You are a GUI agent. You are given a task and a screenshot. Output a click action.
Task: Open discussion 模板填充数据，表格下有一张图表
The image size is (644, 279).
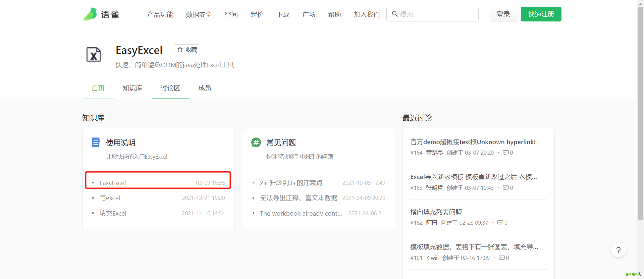point(474,247)
